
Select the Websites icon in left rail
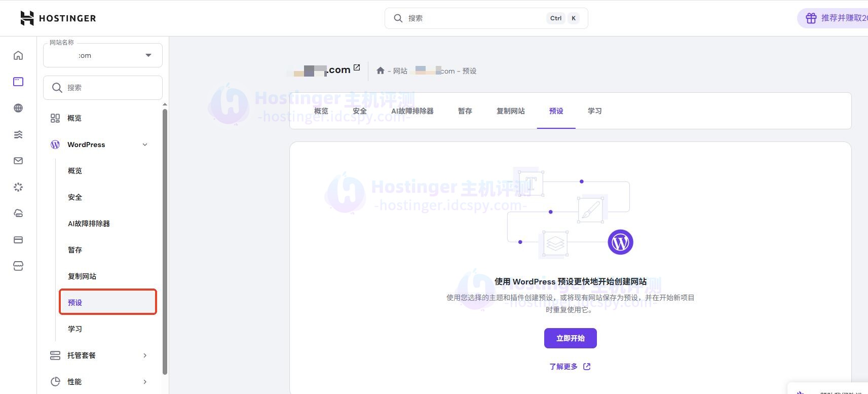(18, 82)
